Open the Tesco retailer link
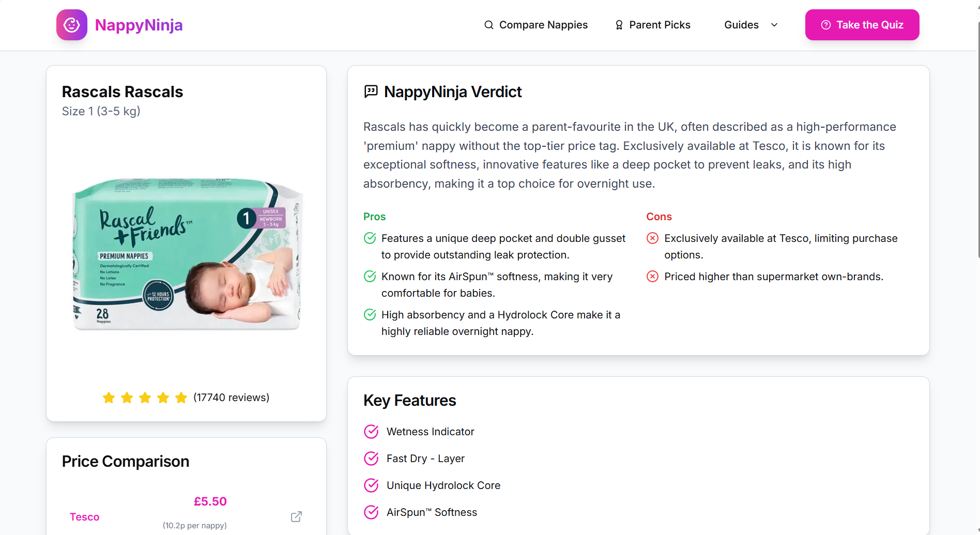This screenshot has width=980, height=535. 85,517
